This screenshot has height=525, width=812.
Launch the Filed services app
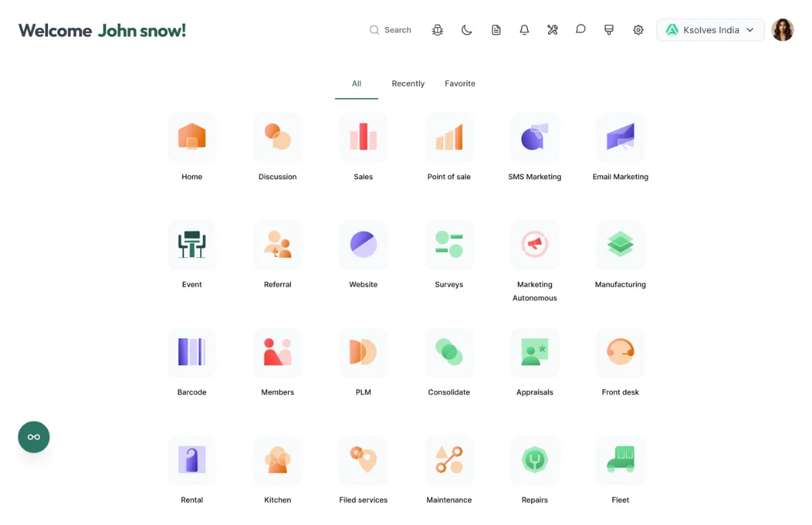[363, 460]
